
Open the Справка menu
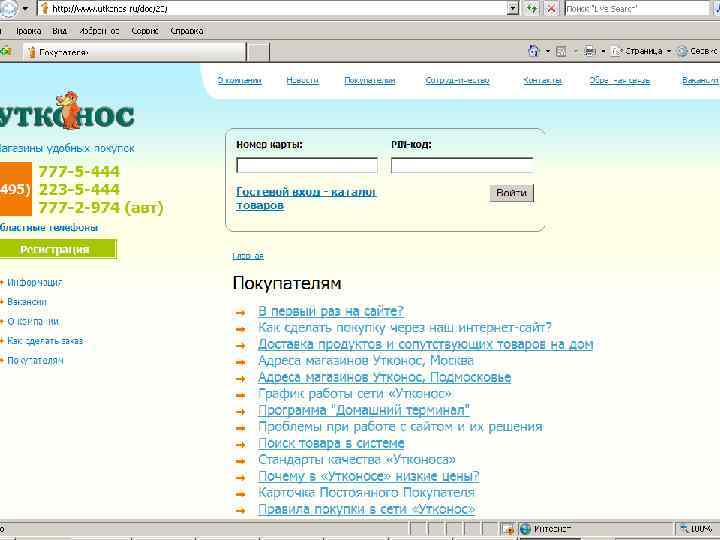(x=187, y=31)
